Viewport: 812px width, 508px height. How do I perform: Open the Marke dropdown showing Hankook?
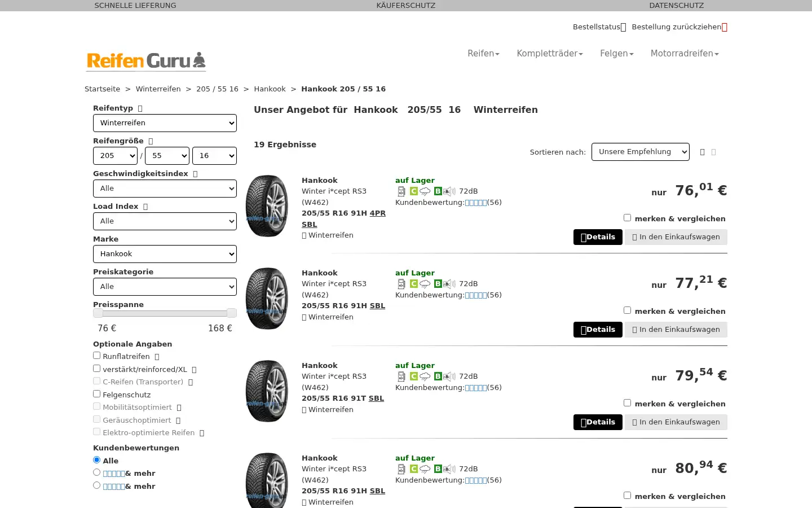(165, 254)
